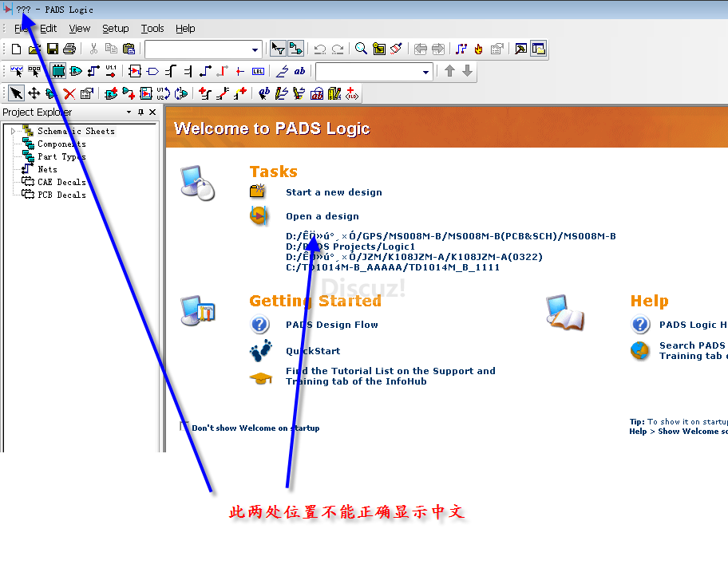728x576 pixels.
Task: Click the Select Gates filter icon
Action: [76, 71]
